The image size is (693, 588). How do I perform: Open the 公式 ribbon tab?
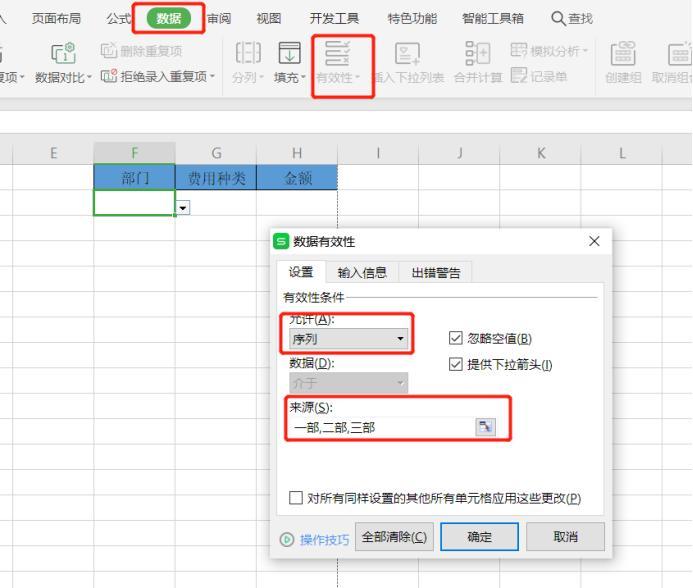coord(118,18)
